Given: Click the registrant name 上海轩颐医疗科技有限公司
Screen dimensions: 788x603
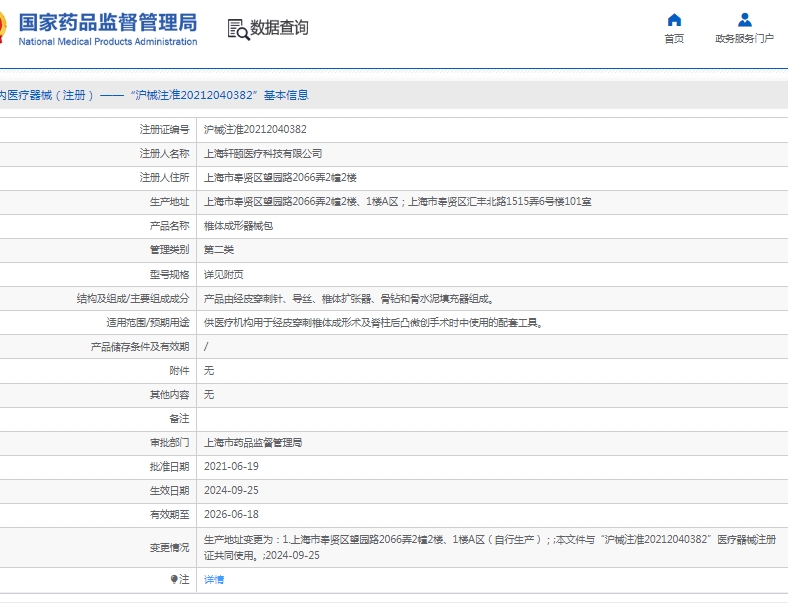Looking at the screenshot, I should coord(263,154).
